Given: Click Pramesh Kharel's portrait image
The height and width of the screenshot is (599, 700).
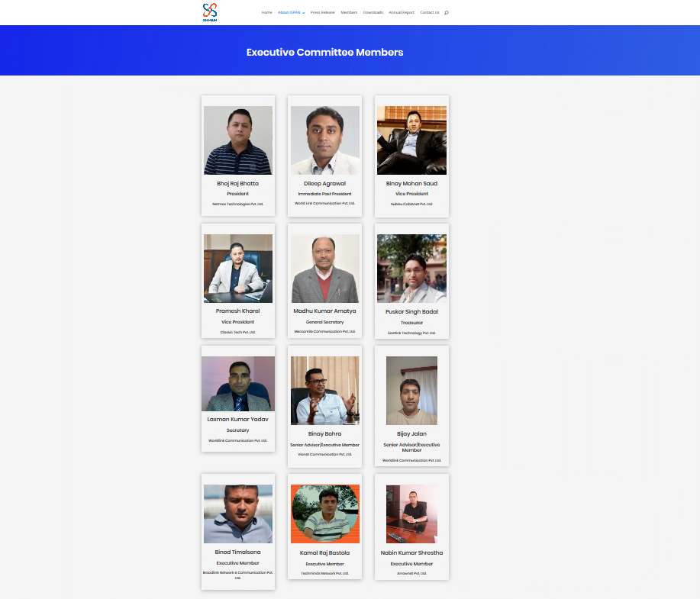Looking at the screenshot, I should pyautogui.click(x=238, y=269).
